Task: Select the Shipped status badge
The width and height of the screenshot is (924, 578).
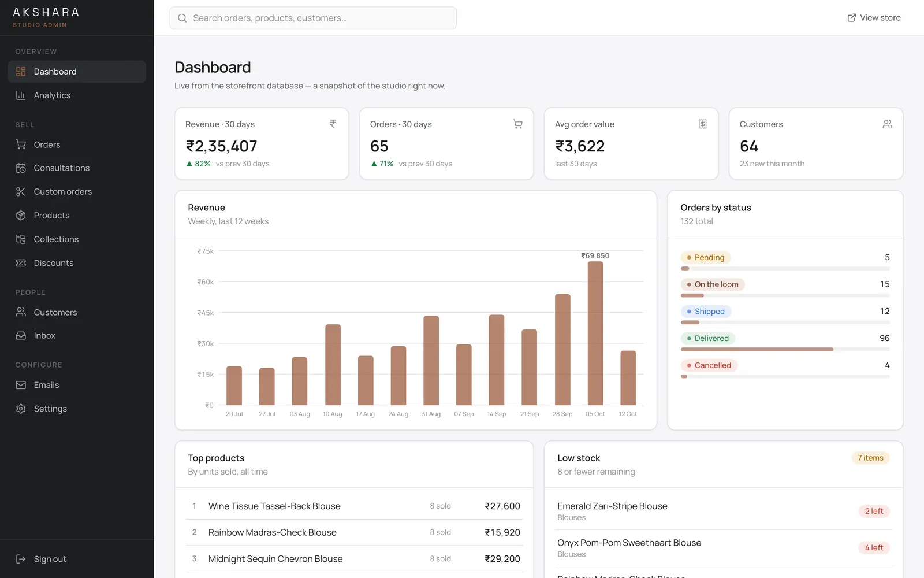Action: pyautogui.click(x=706, y=312)
